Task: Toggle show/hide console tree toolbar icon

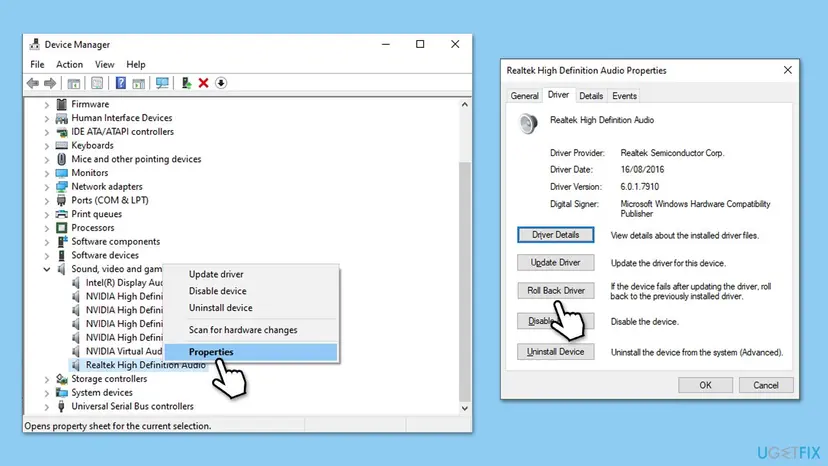Action: [x=74, y=83]
